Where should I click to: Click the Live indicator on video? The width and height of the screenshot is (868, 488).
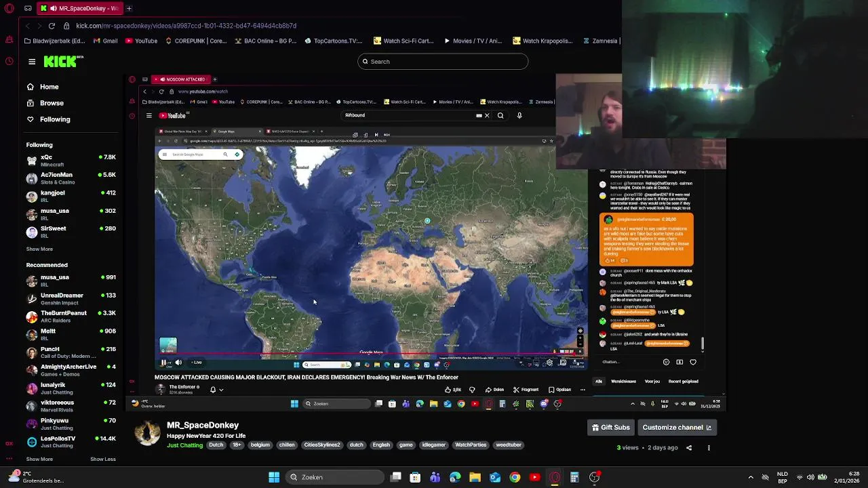click(x=195, y=363)
